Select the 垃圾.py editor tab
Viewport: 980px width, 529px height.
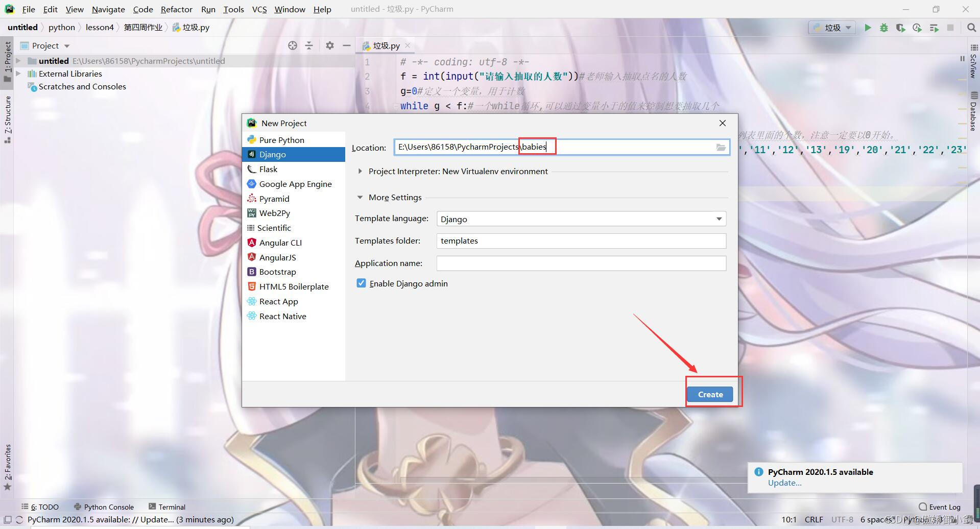click(386, 45)
